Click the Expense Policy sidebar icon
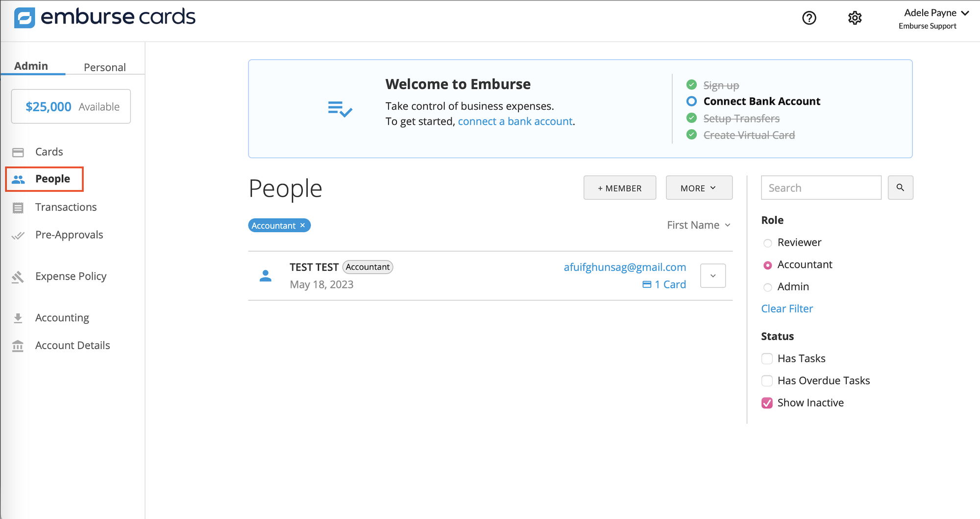Screen dimensions: 980x519 (x=18, y=277)
